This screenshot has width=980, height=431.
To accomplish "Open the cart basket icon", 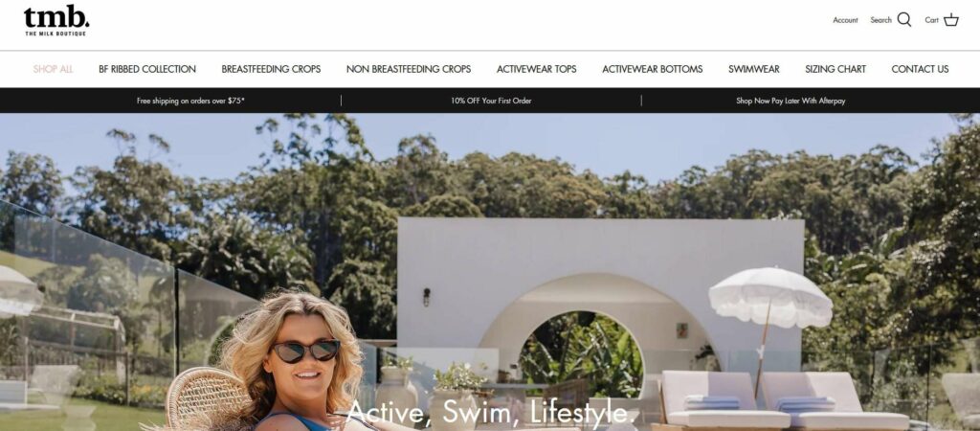I will [951, 20].
